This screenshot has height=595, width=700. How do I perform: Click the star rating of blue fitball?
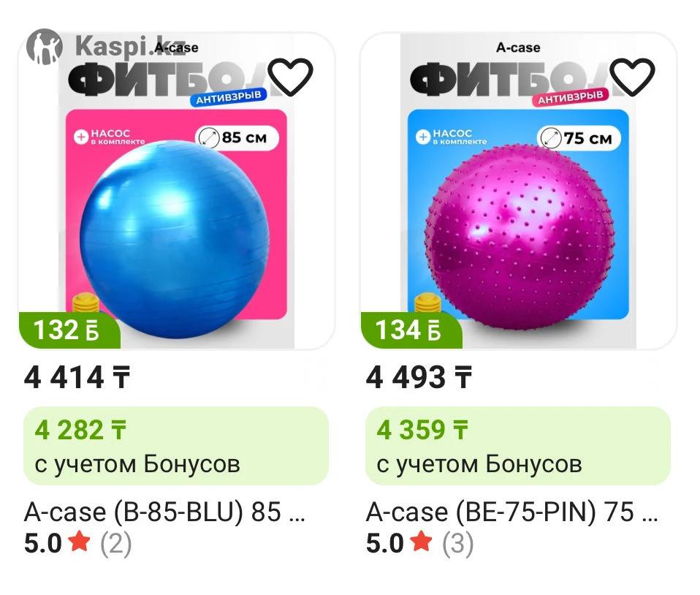(80, 542)
